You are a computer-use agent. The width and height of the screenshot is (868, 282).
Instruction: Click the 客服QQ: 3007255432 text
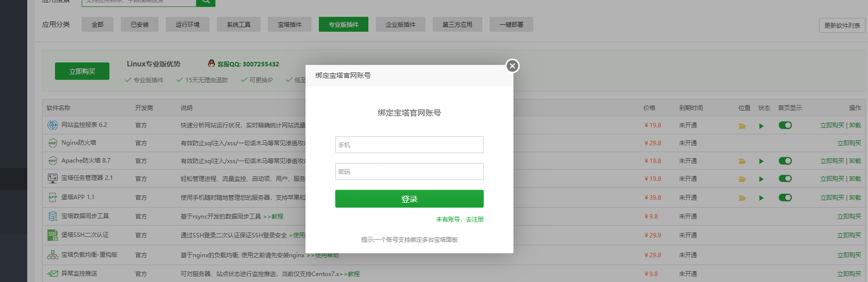(248, 64)
